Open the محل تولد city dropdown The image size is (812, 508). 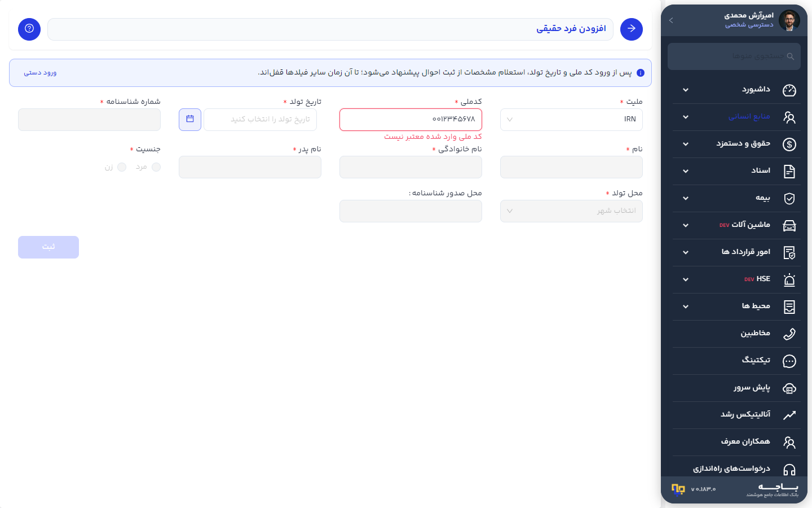click(x=571, y=211)
